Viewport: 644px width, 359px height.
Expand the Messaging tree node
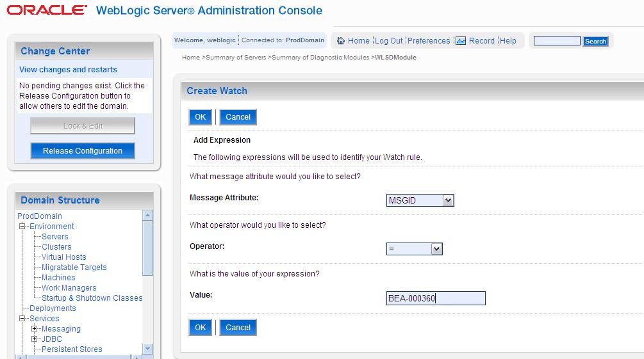tap(35, 329)
